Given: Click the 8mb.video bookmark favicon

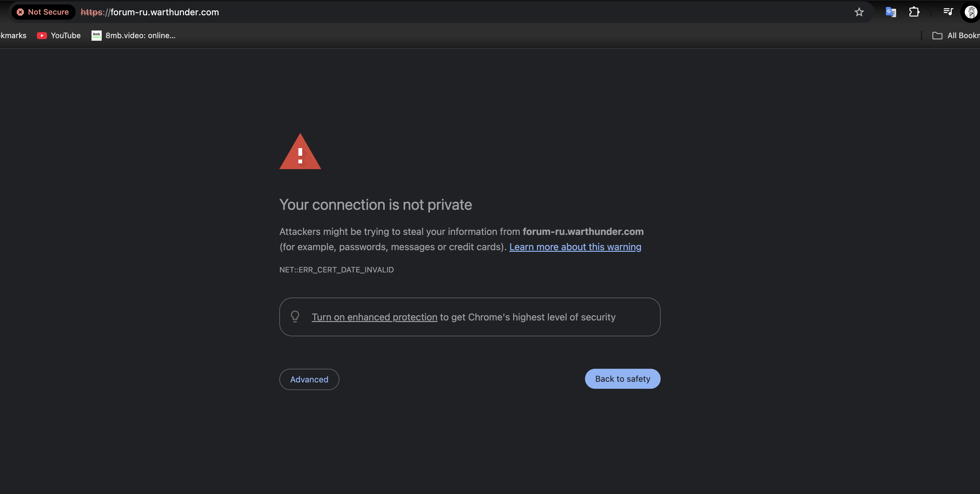Looking at the screenshot, I should [97, 35].
